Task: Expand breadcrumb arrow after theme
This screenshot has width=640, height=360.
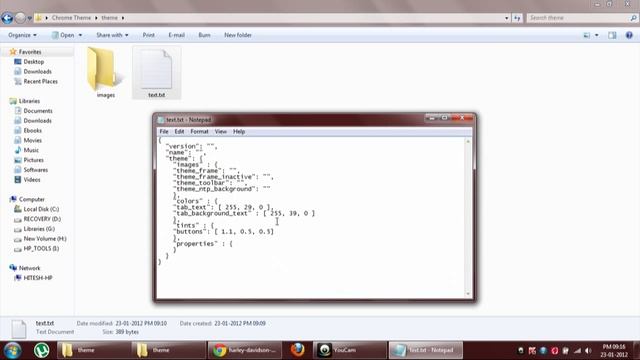Action: tap(123, 18)
